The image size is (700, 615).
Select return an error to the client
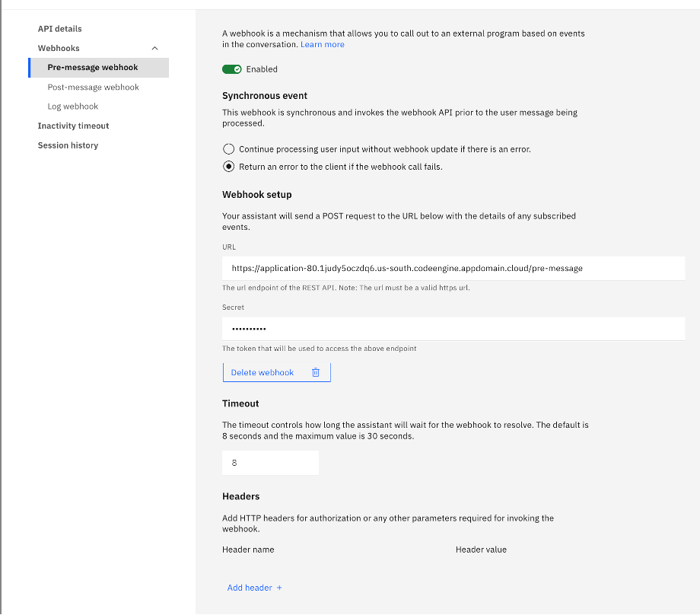(x=228, y=166)
